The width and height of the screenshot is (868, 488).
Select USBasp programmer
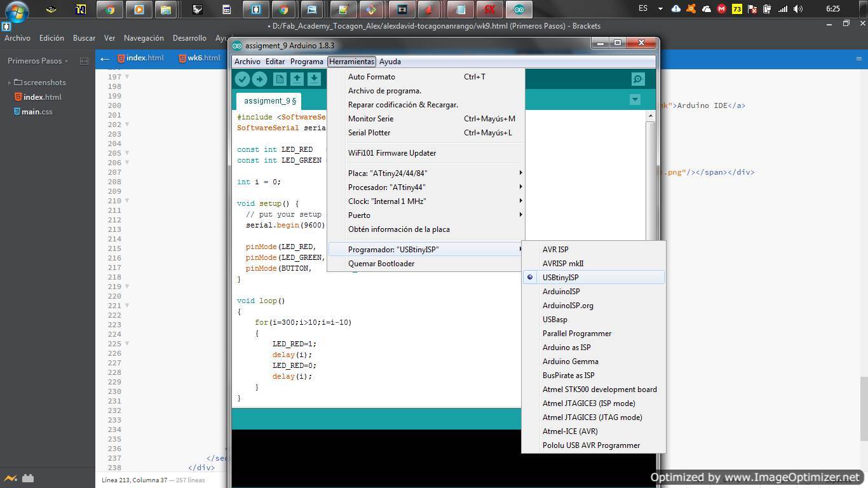tap(593, 320)
